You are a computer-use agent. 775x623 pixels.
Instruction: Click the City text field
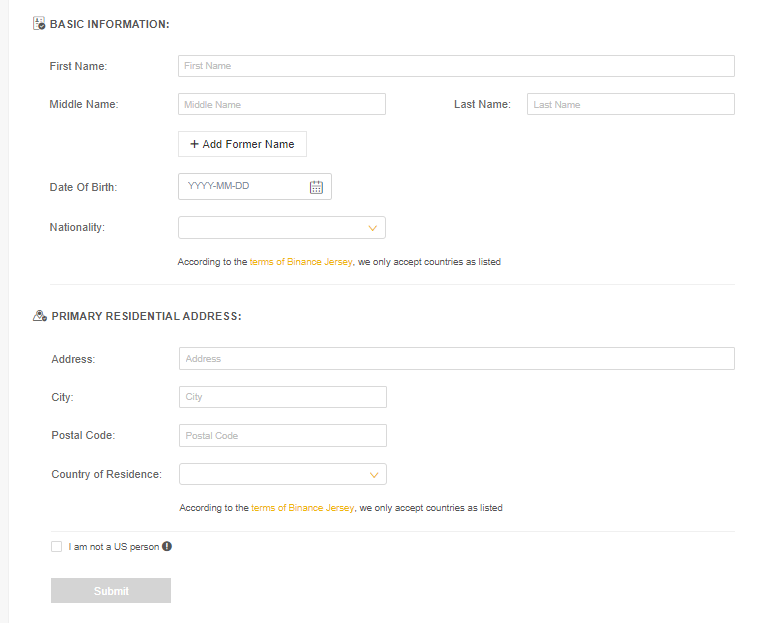pos(283,397)
